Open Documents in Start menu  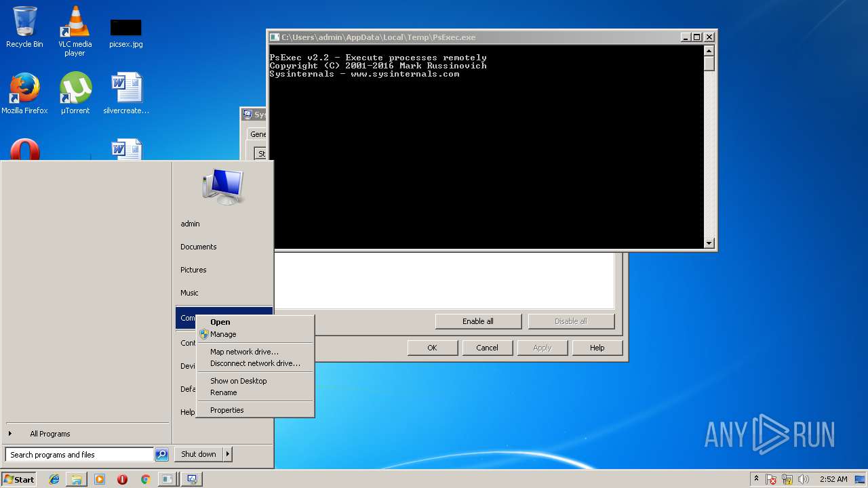[x=224, y=247]
